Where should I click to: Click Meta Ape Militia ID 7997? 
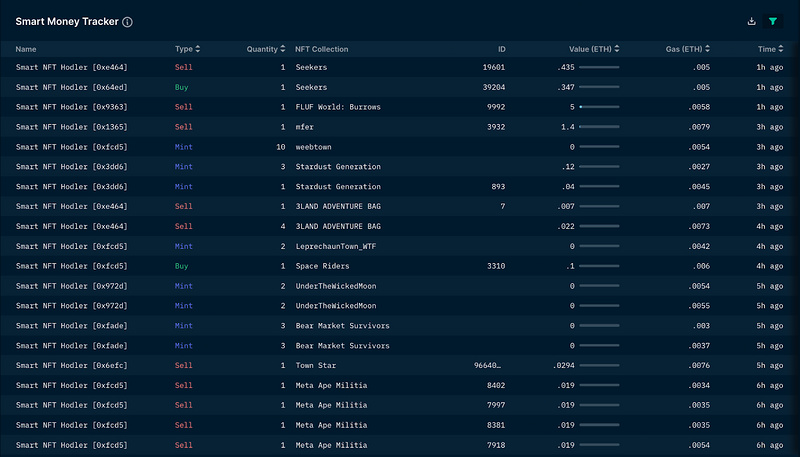point(496,405)
